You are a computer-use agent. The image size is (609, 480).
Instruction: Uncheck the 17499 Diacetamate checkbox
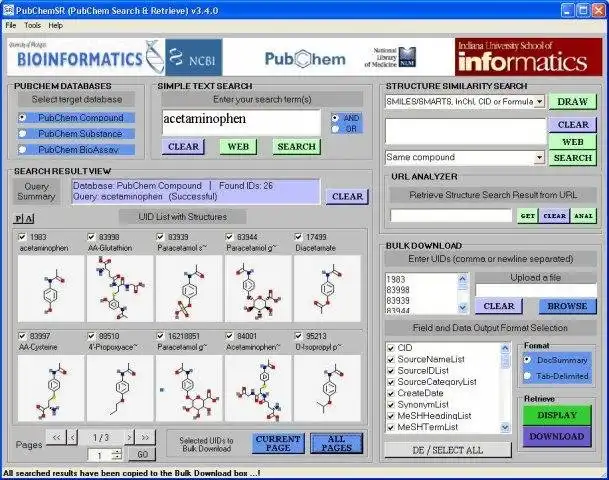point(298,237)
